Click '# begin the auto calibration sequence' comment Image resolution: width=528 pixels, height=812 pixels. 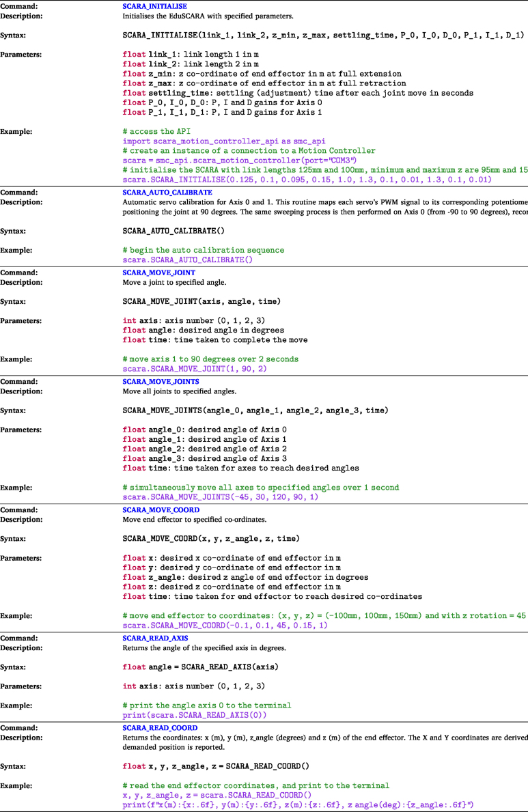(203, 250)
